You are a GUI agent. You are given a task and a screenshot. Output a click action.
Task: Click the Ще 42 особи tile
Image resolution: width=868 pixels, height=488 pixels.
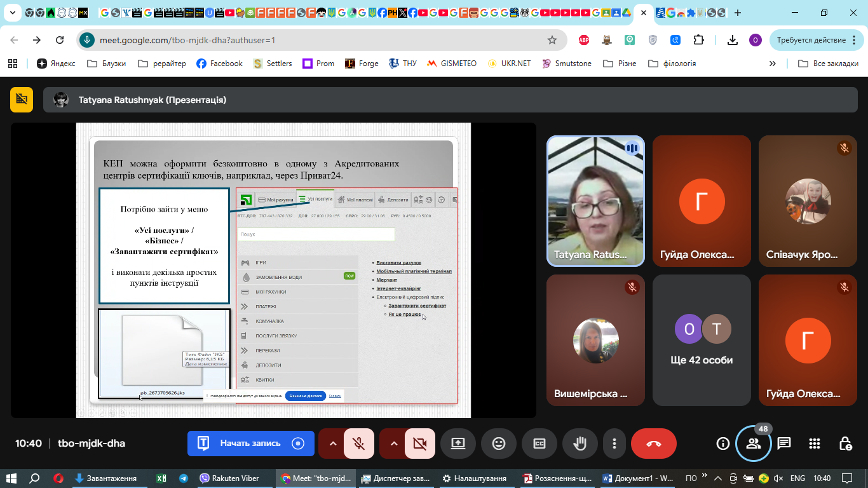[702, 340]
